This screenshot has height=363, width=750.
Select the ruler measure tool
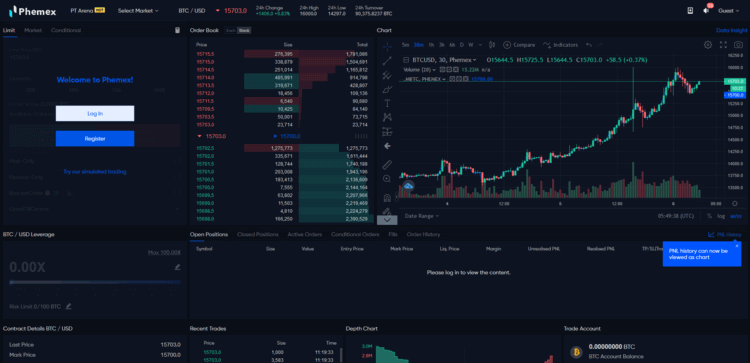click(x=387, y=165)
